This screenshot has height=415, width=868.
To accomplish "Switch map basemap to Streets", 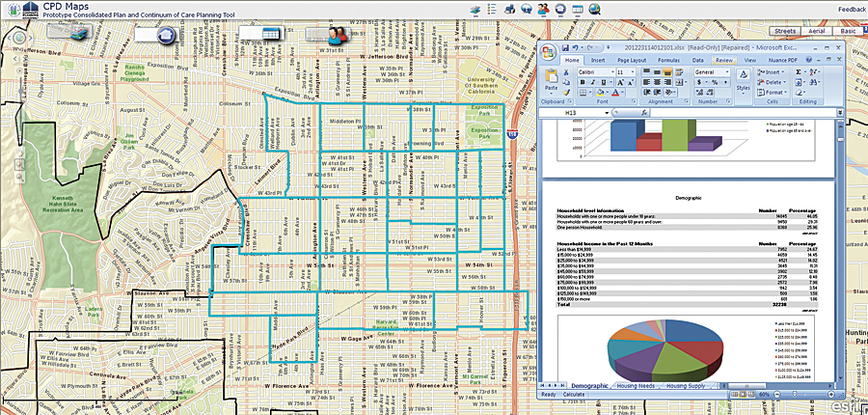I will (x=785, y=31).
